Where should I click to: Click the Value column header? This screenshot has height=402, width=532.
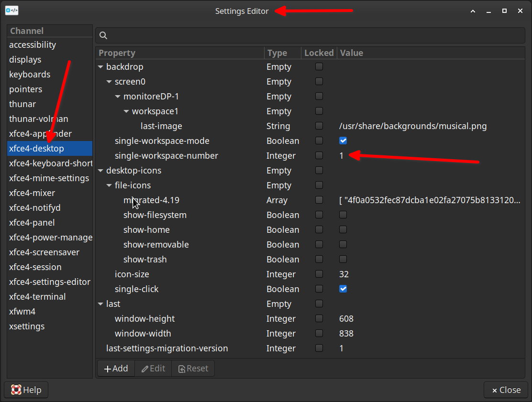(x=431, y=53)
